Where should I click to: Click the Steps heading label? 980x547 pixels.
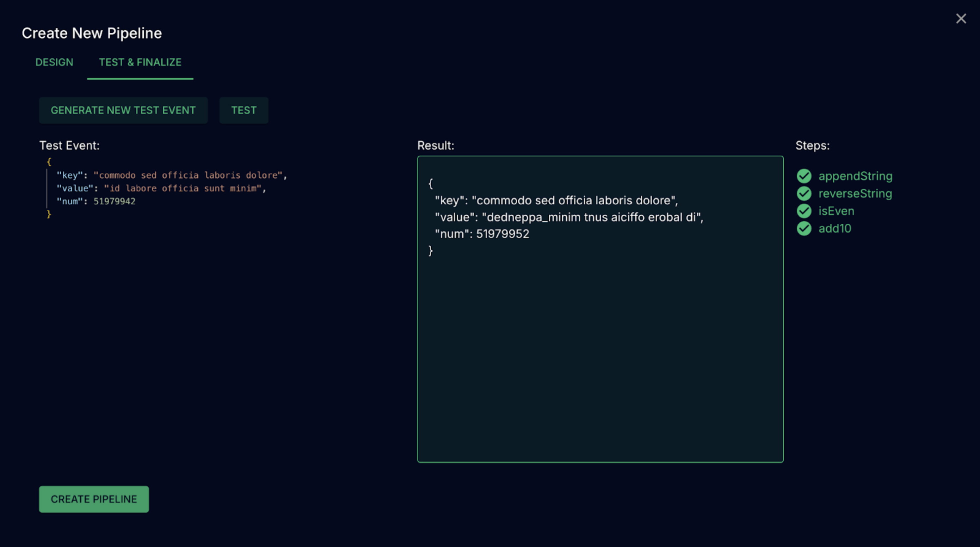tap(813, 145)
